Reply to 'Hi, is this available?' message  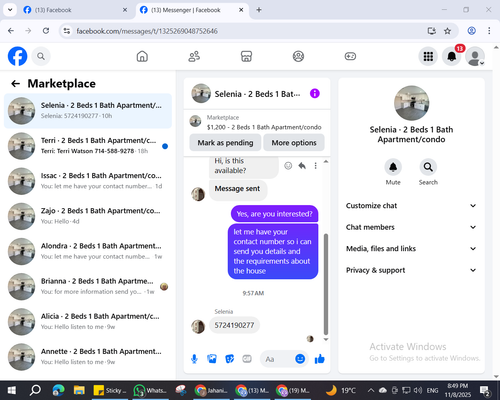tap(302, 166)
